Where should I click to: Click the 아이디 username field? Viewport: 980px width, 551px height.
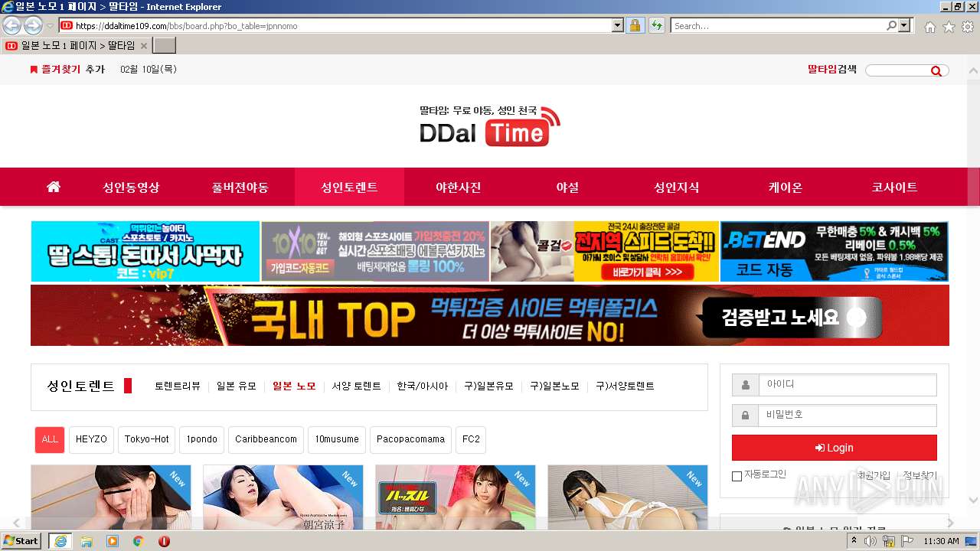[x=848, y=384]
